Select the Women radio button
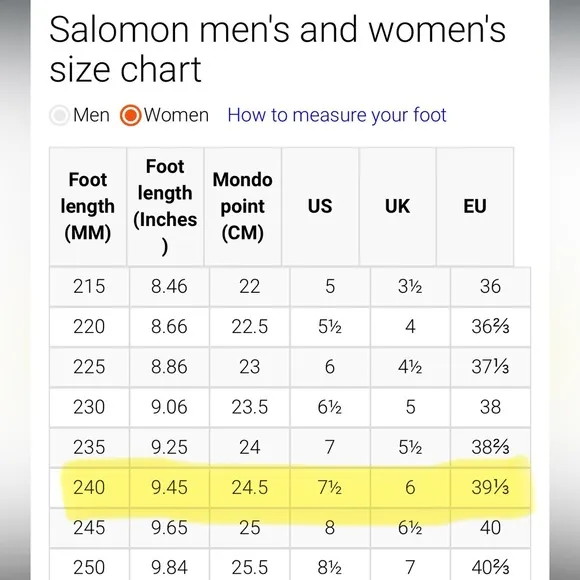The height and width of the screenshot is (580, 580). tap(130, 115)
